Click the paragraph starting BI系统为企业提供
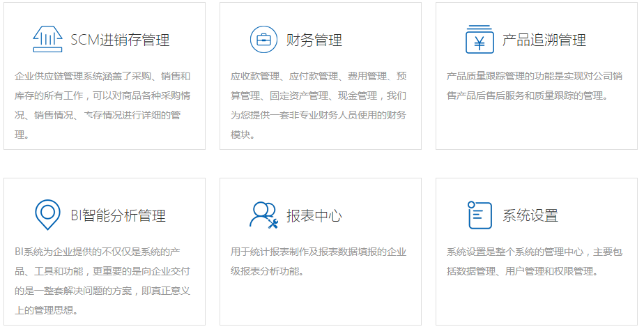 coord(103,280)
